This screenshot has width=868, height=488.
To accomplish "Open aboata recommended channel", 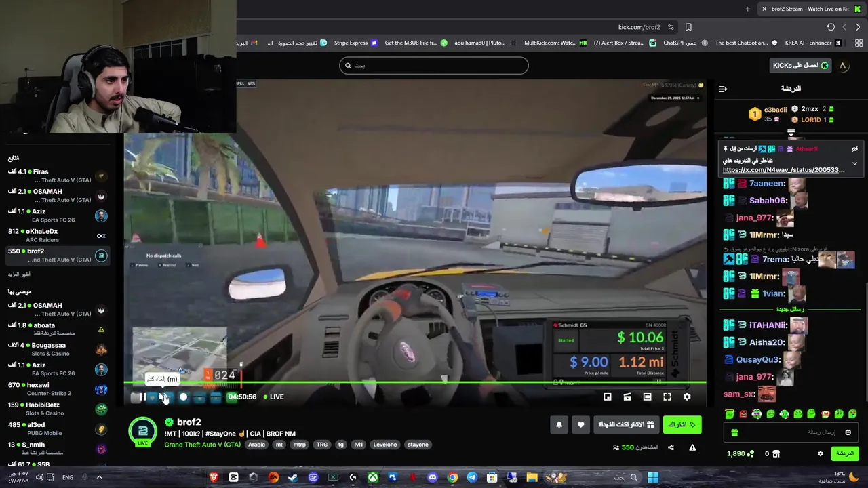I will [x=58, y=329].
